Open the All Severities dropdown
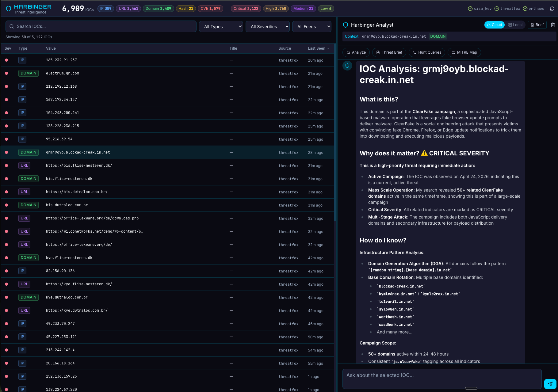Viewport: 558px width, 392px height. click(x=268, y=27)
